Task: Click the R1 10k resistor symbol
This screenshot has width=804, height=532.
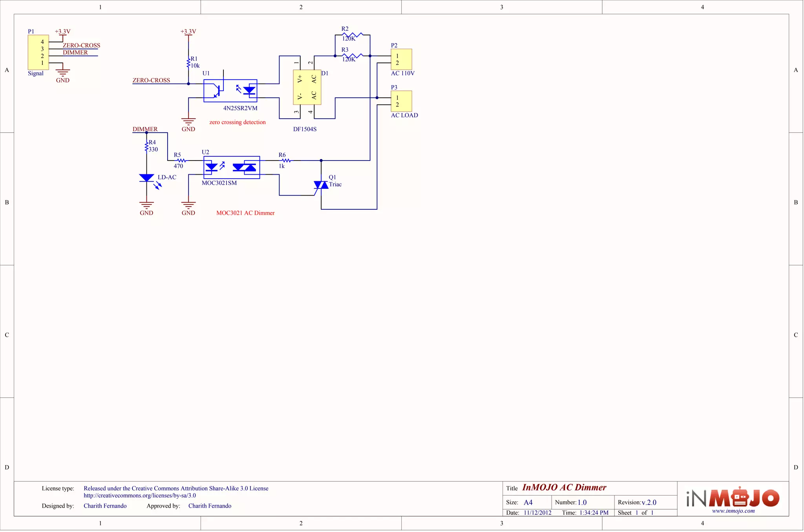Action: (188, 63)
